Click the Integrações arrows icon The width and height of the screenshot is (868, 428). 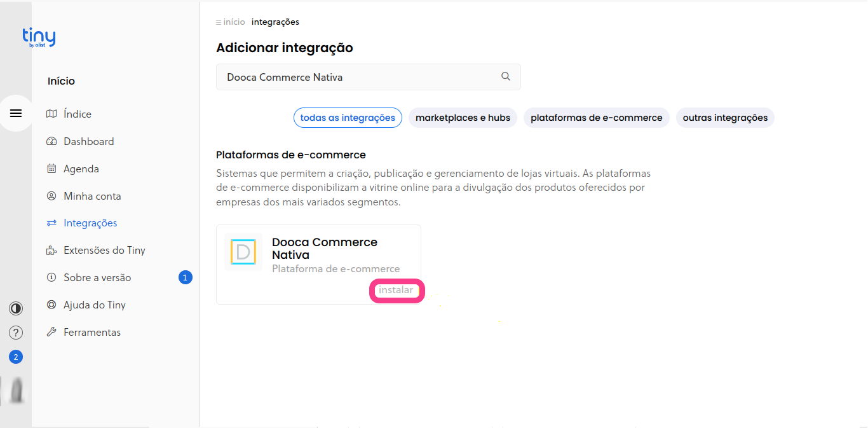(x=52, y=223)
